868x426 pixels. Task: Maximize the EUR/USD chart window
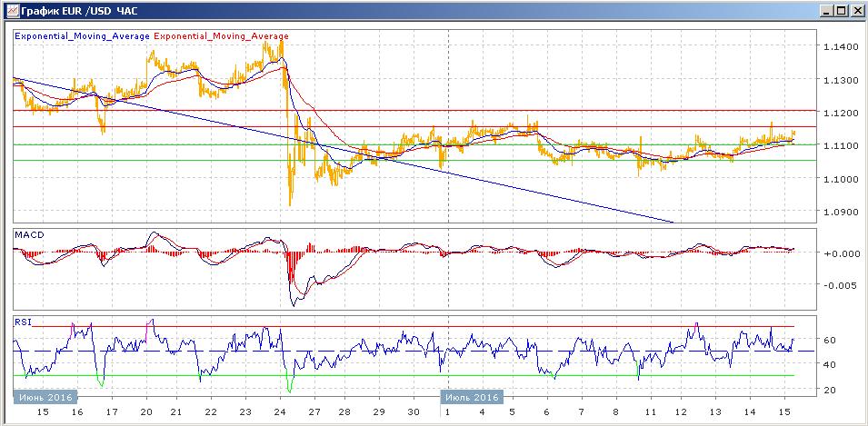[x=840, y=11]
